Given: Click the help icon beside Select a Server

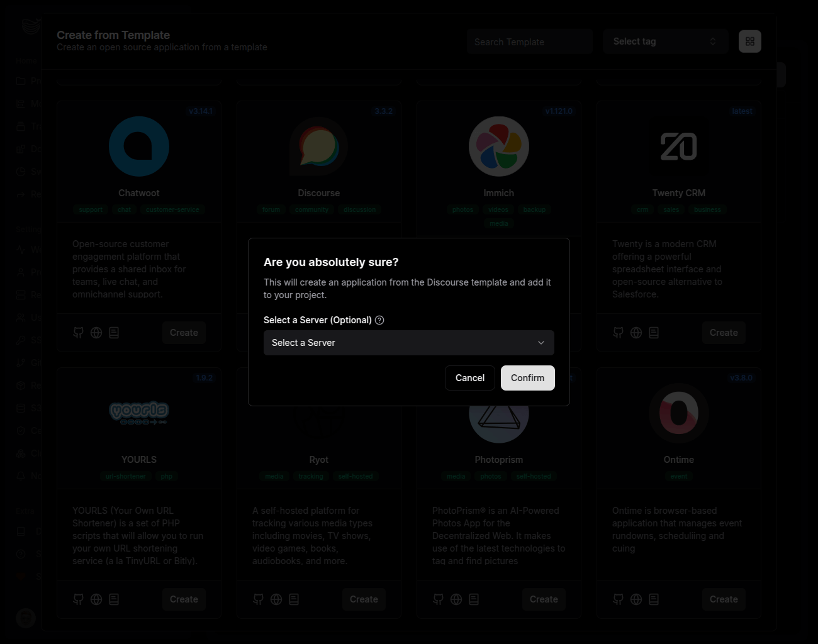Looking at the screenshot, I should 379,320.
